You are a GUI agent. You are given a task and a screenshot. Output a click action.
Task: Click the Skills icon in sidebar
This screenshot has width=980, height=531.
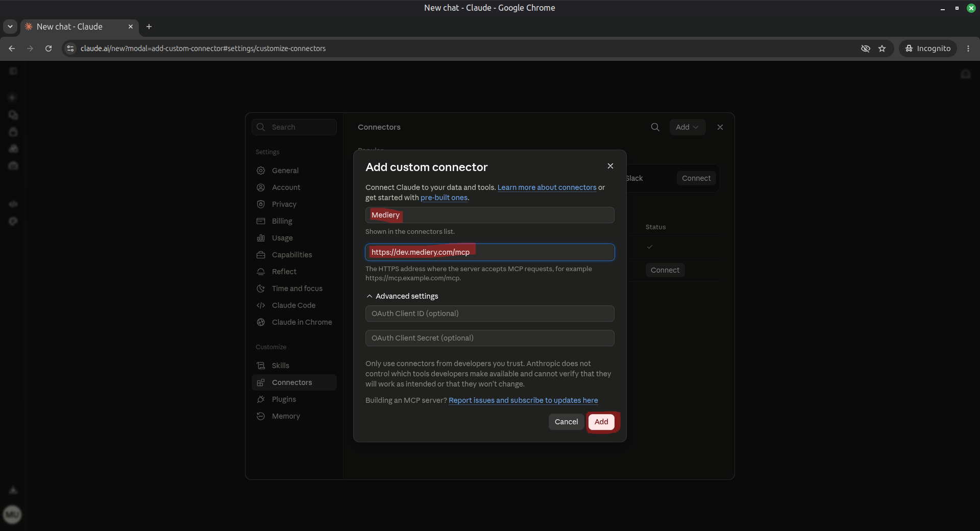pyautogui.click(x=261, y=366)
